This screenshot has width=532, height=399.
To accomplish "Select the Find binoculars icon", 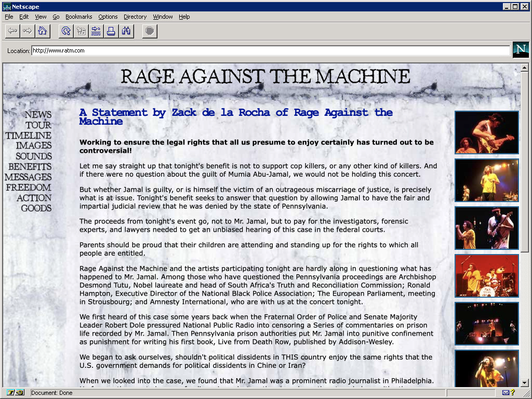I will click(x=126, y=31).
